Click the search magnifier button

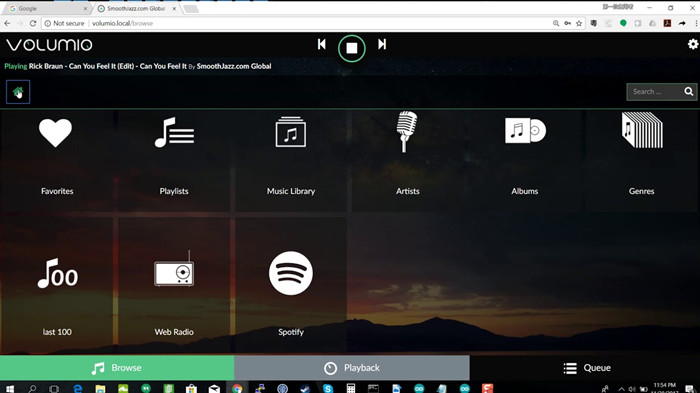click(x=689, y=92)
